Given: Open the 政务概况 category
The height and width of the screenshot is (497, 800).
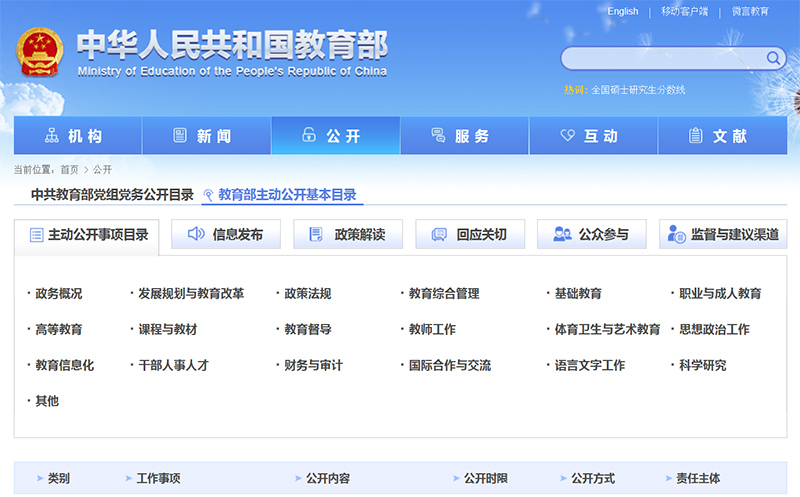Looking at the screenshot, I should pos(59,294).
